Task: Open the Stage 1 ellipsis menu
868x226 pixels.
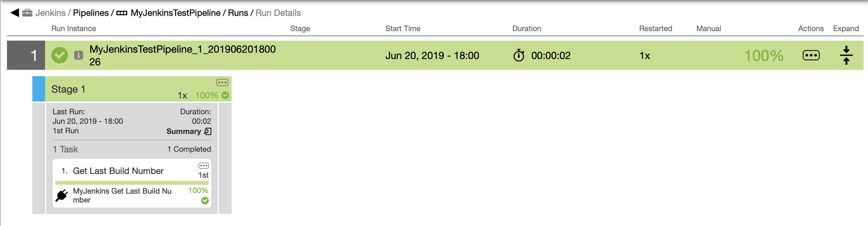Action: 222,83
